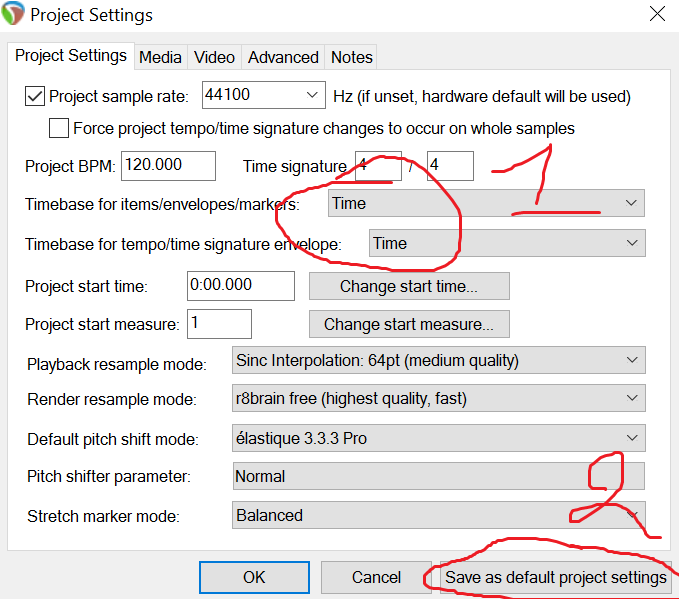
Task: Close the Project Settings dialog
Action: coord(657,14)
